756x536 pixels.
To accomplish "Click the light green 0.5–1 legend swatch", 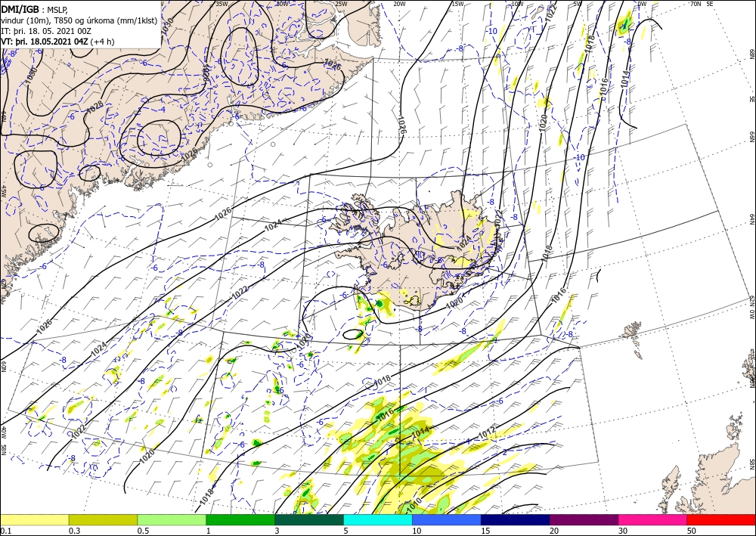I will point(172,519).
